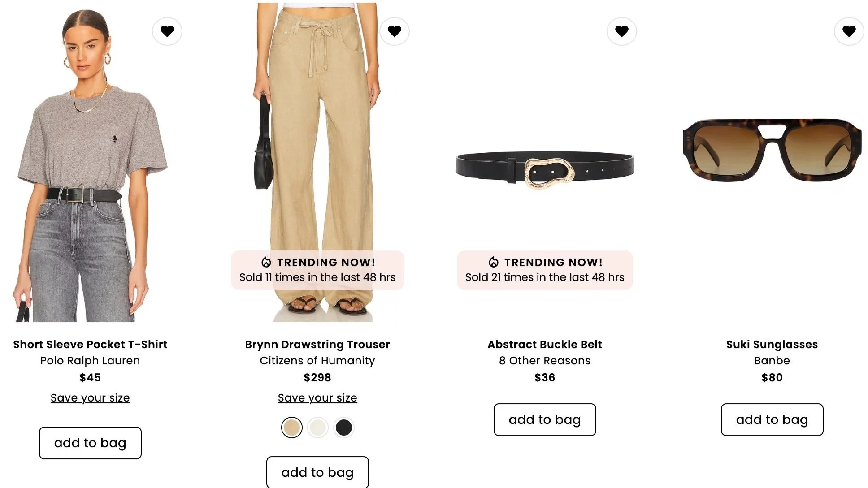This screenshot has width=868, height=488.
Task: Choose the cream white color swatch
Action: [318, 428]
